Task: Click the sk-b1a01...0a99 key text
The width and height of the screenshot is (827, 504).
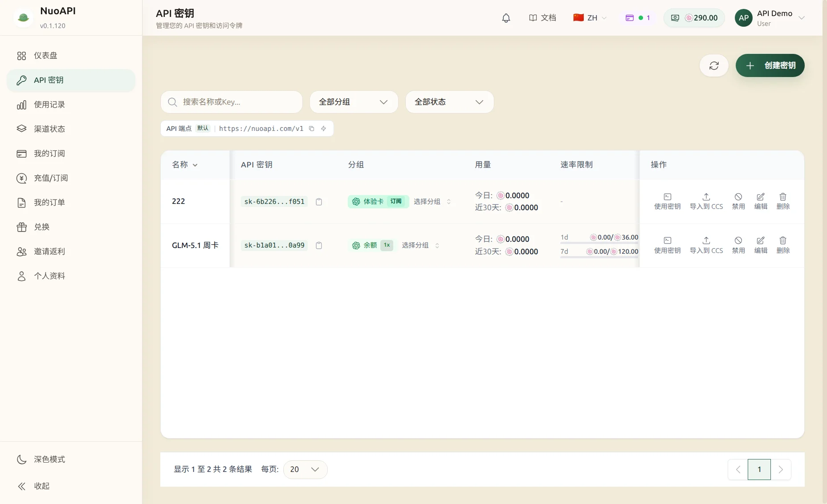Action: coord(274,245)
